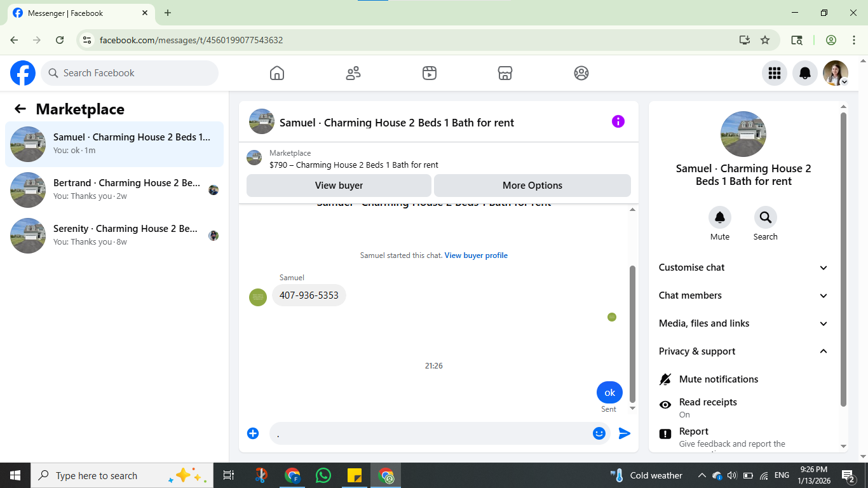Open Samuel conversation in list

(114, 144)
